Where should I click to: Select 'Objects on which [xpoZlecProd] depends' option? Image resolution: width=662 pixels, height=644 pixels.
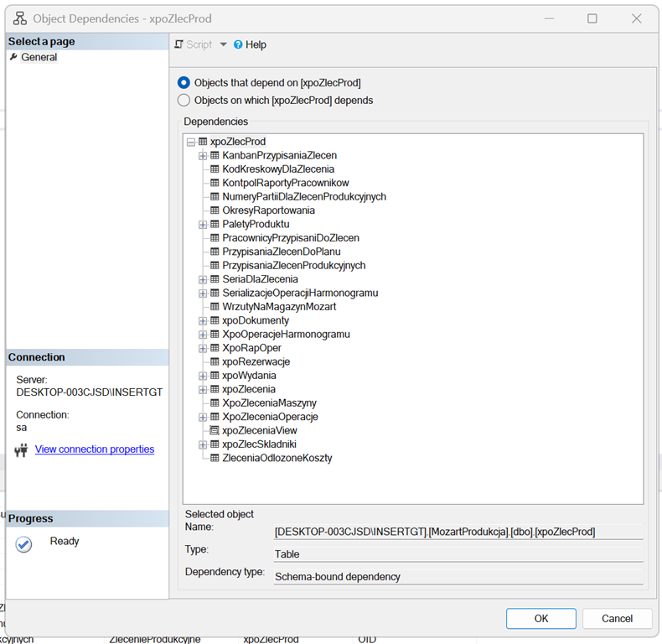click(x=184, y=101)
